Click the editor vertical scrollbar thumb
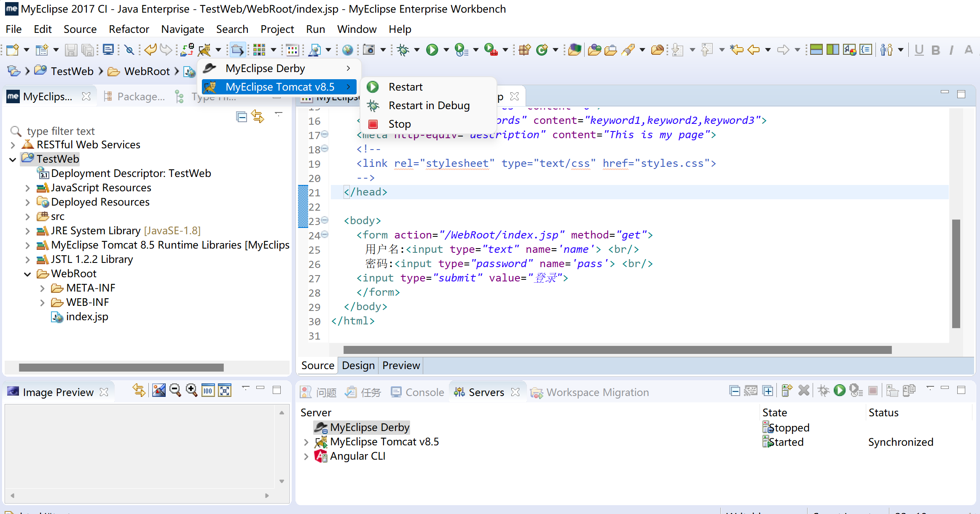The width and height of the screenshot is (980, 514). [x=956, y=274]
